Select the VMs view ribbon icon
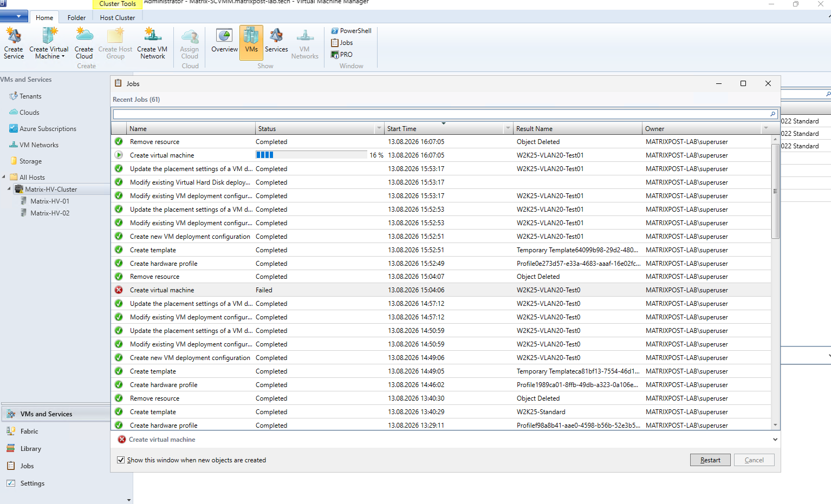 click(x=251, y=42)
